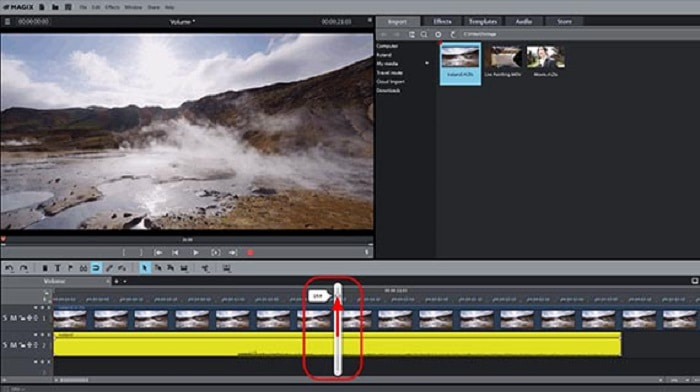Click the search magnifier in media pool
The height and width of the screenshot is (392, 700).
424,34
